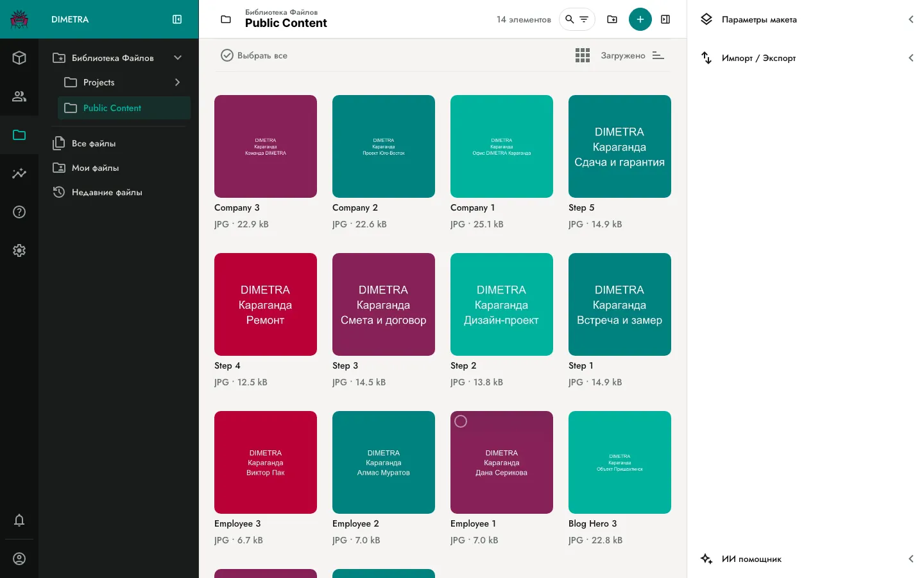Click the Employee 2 file name
Screen dimensions: 924x578
(355, 523)
